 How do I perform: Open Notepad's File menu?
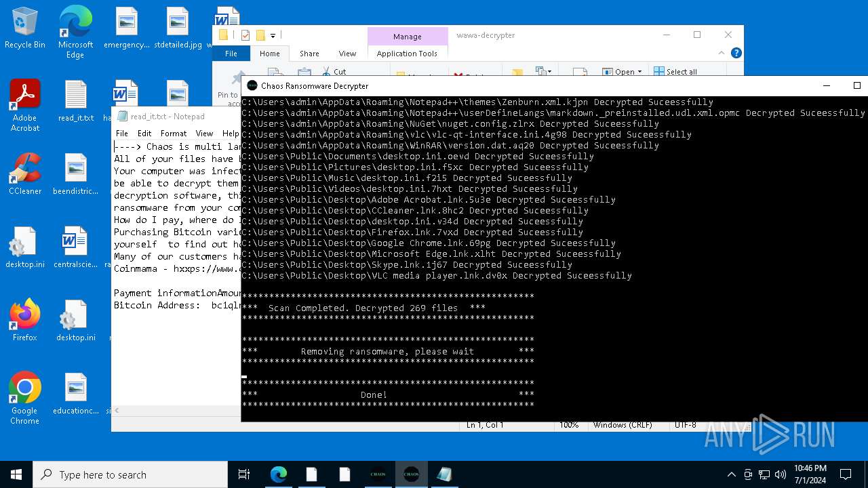pos(121,134)
